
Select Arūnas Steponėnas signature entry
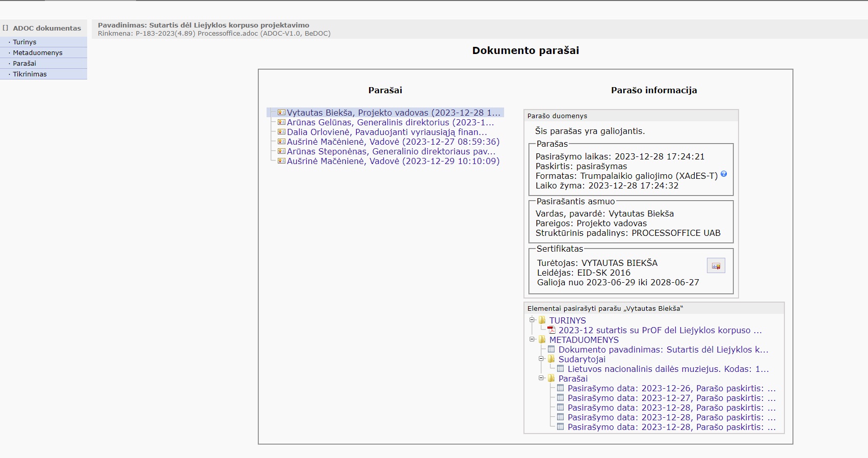click(x=390, y=151)
